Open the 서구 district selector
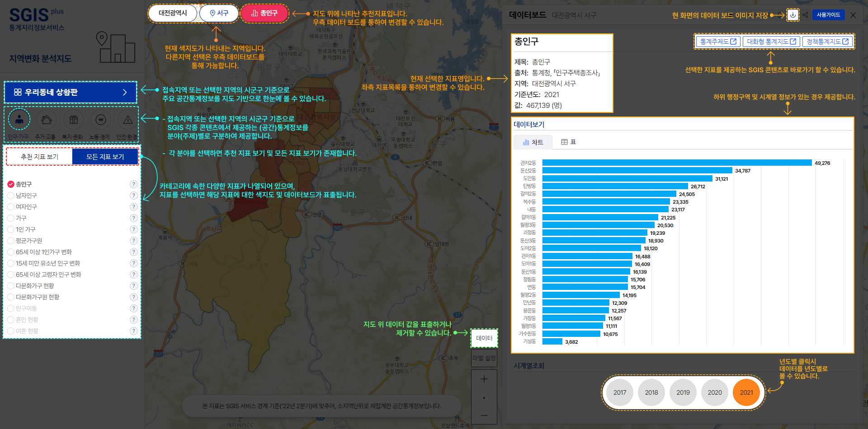868x429 pixels. tap(219, 13)
